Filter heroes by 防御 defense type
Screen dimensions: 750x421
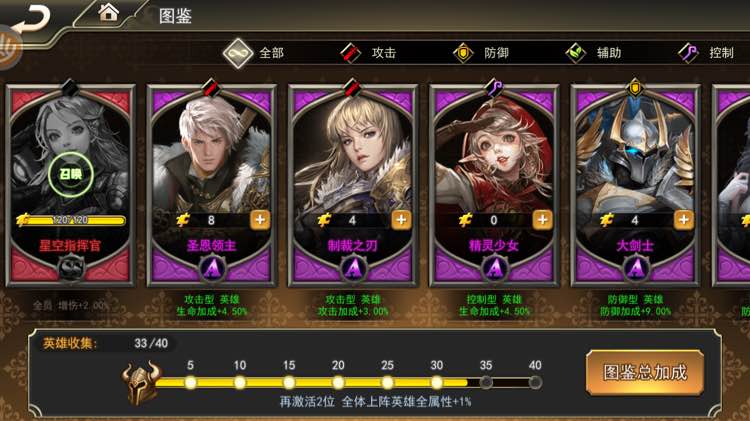click(481, 53)
